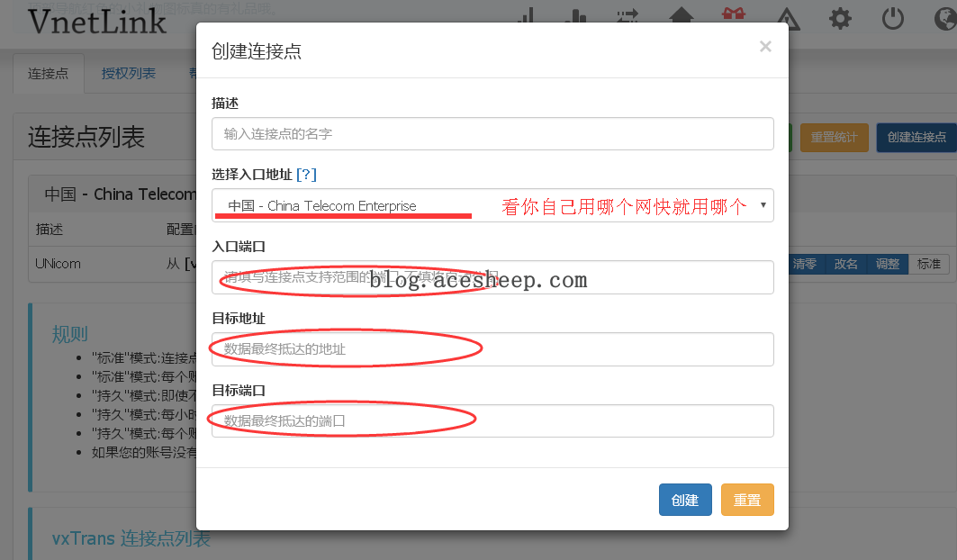Image resolution: width=957 pixels, height=560 pixels.
Task: Open the warning triangle icon
Action: (788, 18)
